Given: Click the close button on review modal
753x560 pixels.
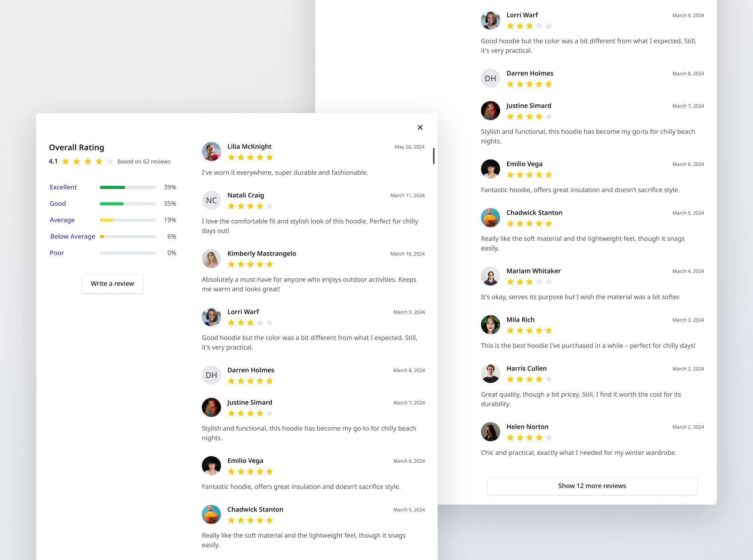Looking at the screenshot, I should [x=420, y=127].
